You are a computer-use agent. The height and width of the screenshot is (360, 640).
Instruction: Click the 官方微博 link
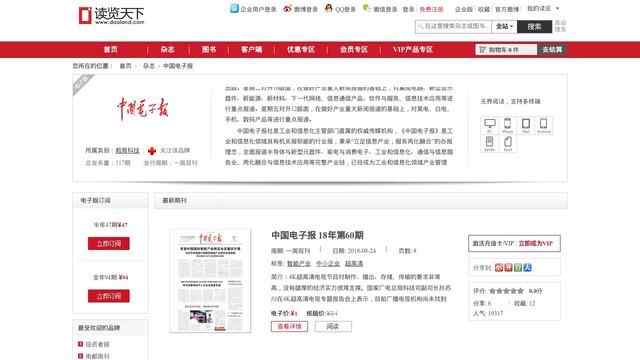pos(507,9)
